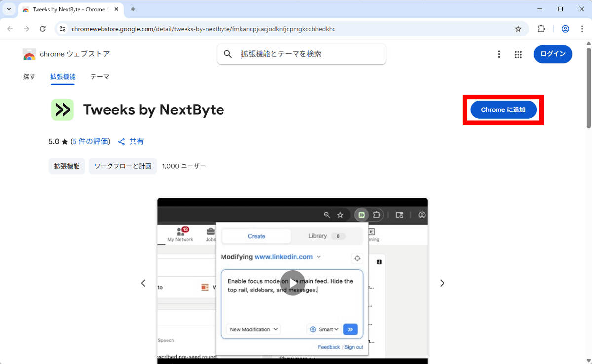Show previous screenshot with left chevron
This screenshot has height=364, width=592.
[x=143, y=283]
